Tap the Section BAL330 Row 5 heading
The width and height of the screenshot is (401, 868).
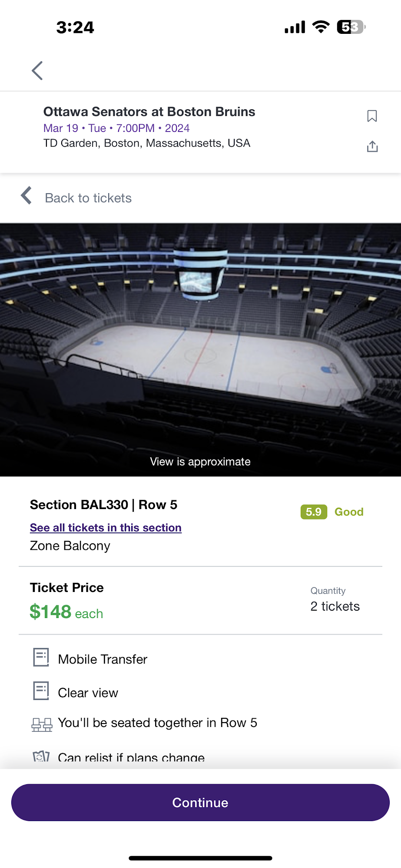[103, 505]
